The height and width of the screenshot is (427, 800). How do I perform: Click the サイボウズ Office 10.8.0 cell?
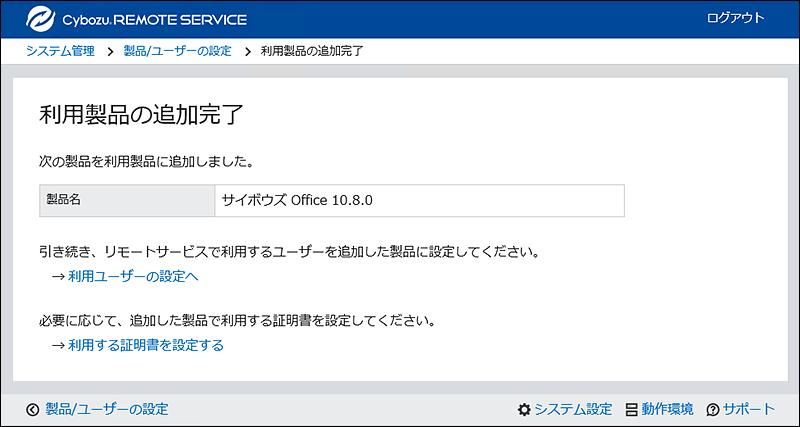(419, 200)
